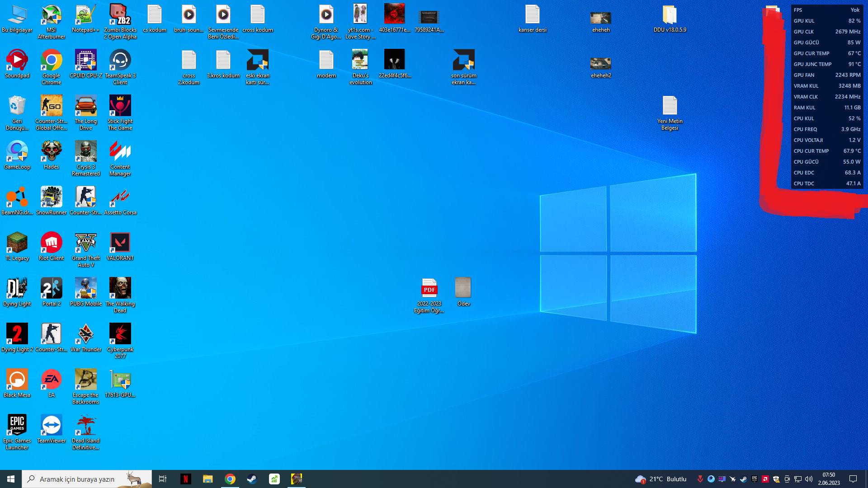This screenshot has height=488, width=868.
Task: Click the TeamSpeak 3 Client icon
Action: pyautogui.click(x=120, y=67)
